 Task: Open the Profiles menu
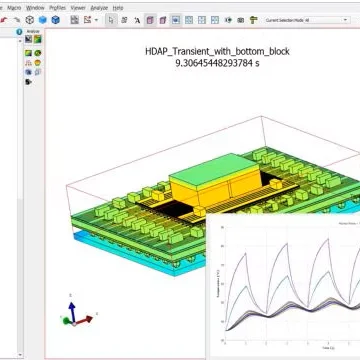tap(57, 8)
